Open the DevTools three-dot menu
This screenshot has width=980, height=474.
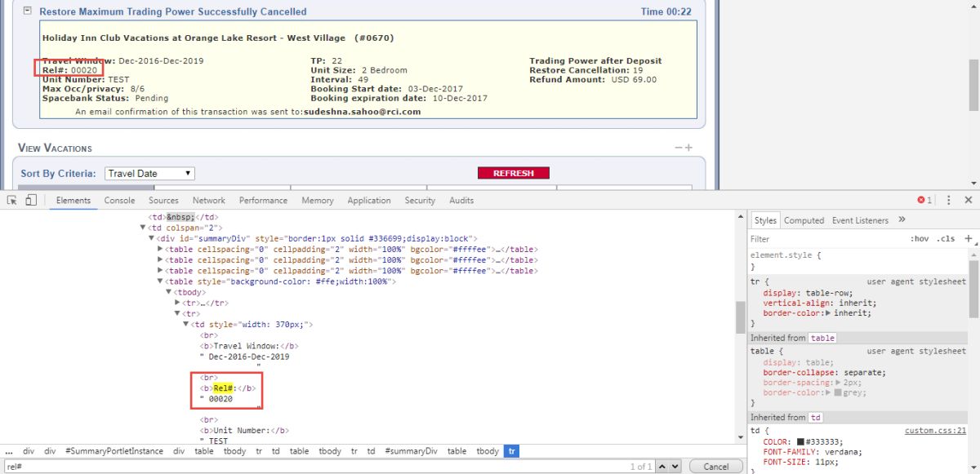pyautogui.click(x=949, y=200)
